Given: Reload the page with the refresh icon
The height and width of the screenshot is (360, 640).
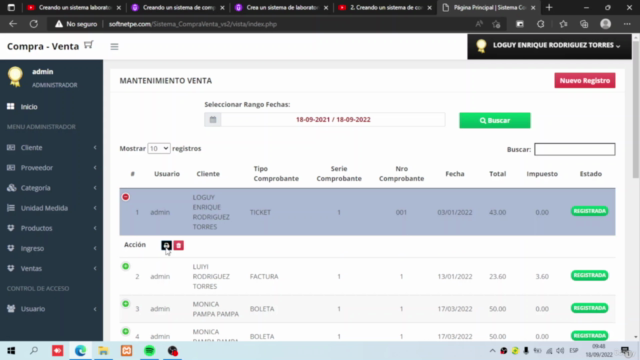Looking at the screenshot, I should click(x=33, y=24).
